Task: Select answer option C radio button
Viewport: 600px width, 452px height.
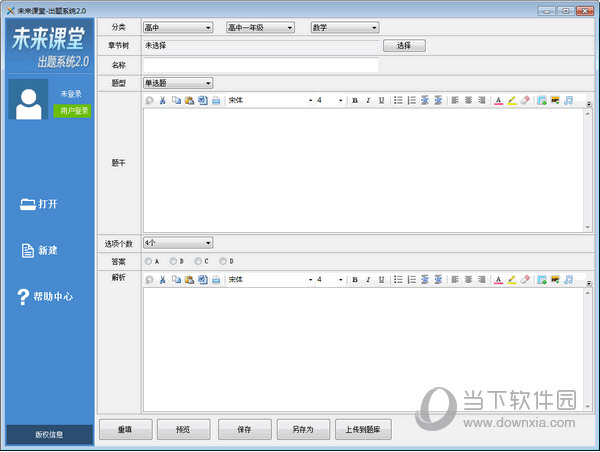Action: click(x=198, y=261)
